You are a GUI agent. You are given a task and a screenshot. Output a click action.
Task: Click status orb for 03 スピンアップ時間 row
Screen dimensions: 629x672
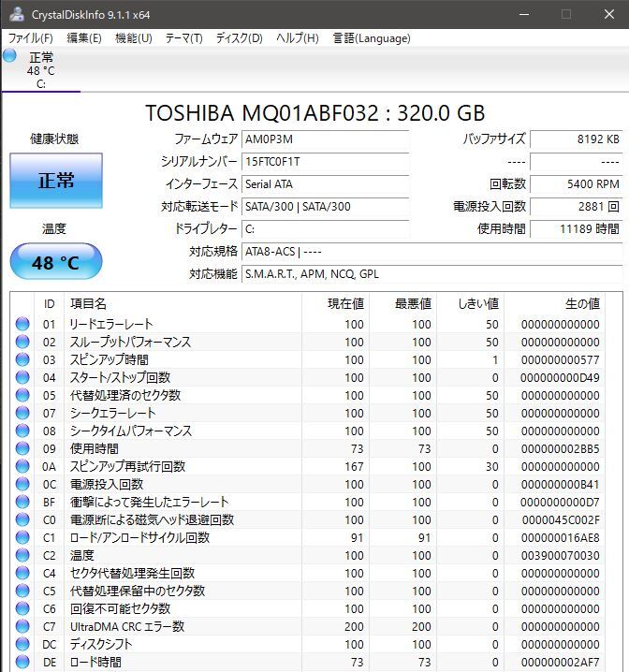22,359
